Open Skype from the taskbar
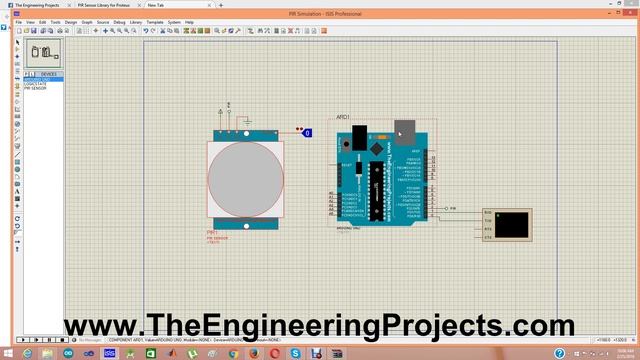This screenshot has height=360, width=640. coord(295,353)
